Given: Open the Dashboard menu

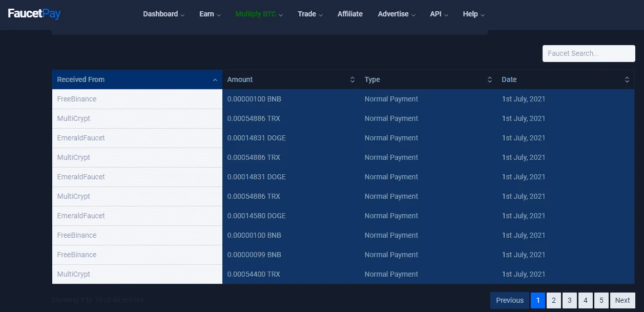Looking at the screenshot, I should pos(163,14).
